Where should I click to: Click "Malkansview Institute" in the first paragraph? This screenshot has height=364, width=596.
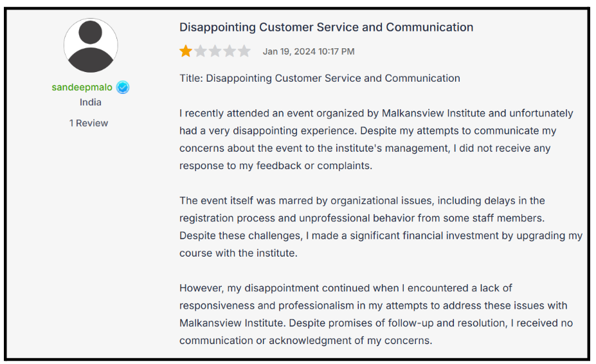point(434,113)
